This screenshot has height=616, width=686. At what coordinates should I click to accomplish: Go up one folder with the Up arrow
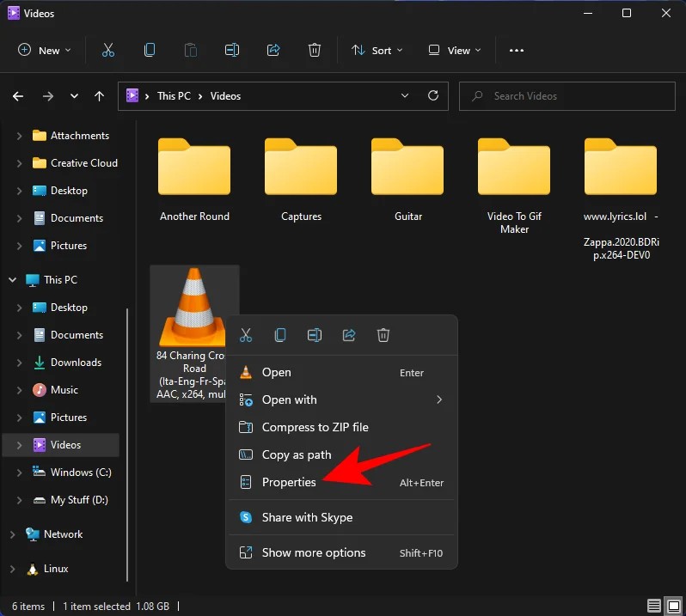pos(100,96)
